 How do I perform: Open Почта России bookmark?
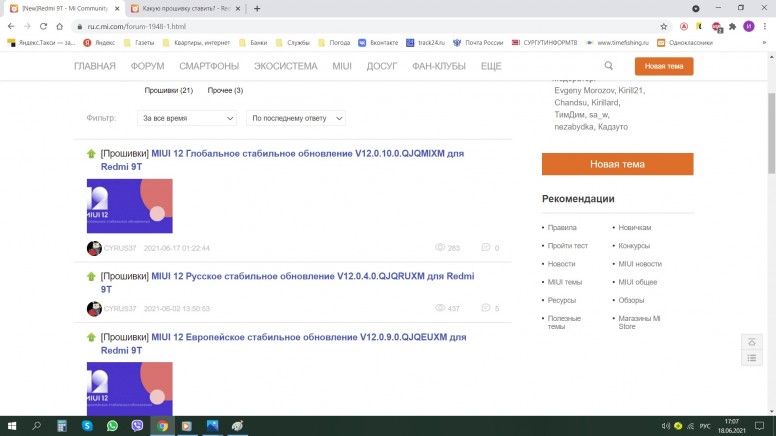(478, 43)
